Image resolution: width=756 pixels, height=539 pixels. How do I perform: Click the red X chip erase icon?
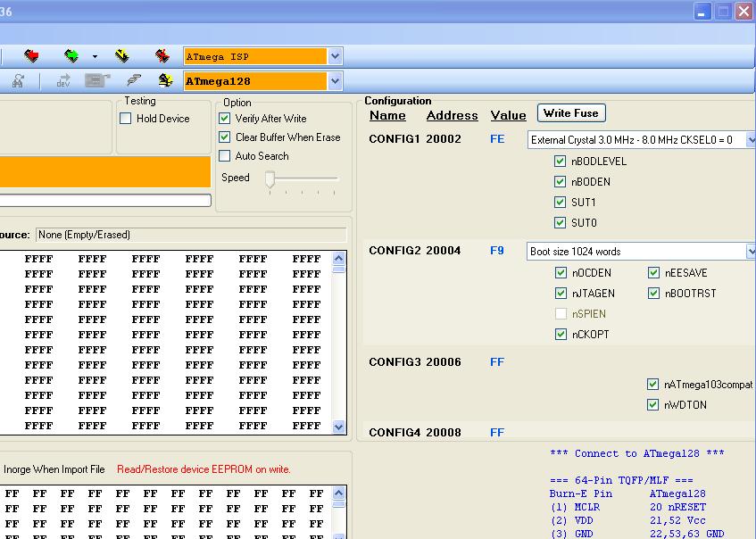162,56
